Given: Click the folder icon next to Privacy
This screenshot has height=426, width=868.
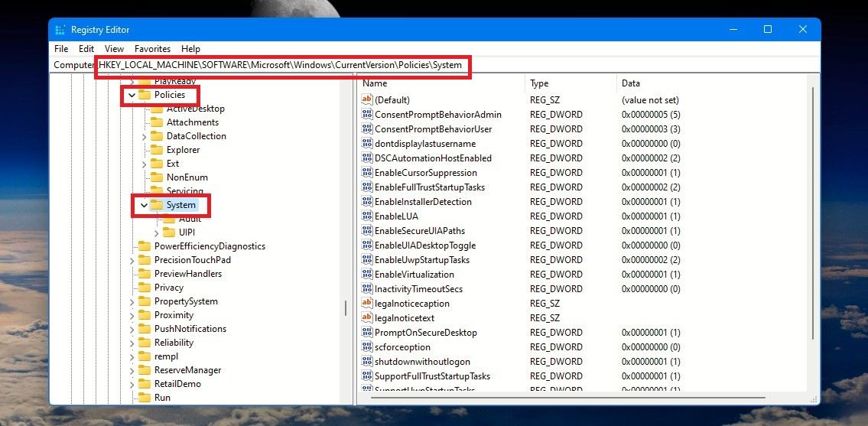Looking at the screenshot, I should tap(145, 288).
